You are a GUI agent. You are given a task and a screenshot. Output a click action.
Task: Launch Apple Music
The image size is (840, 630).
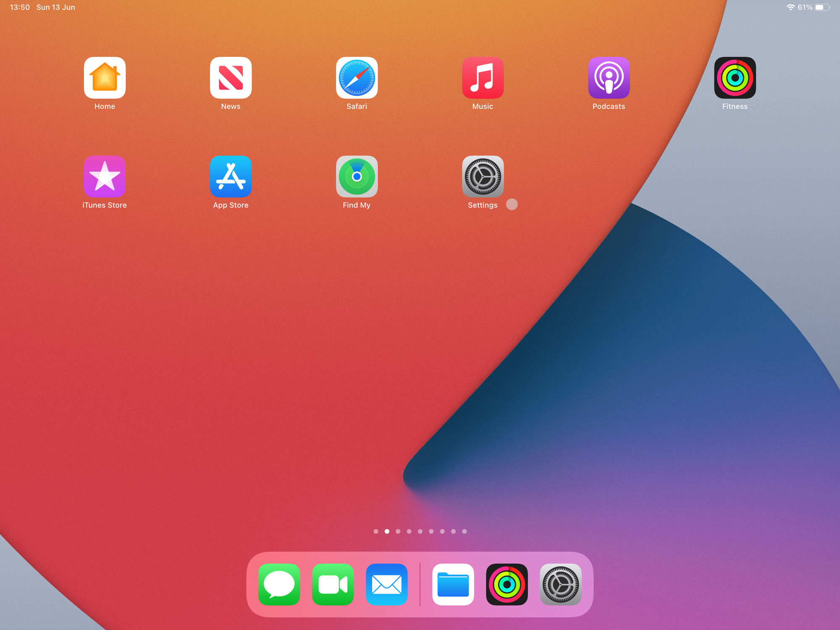click(x=482, y=78)
